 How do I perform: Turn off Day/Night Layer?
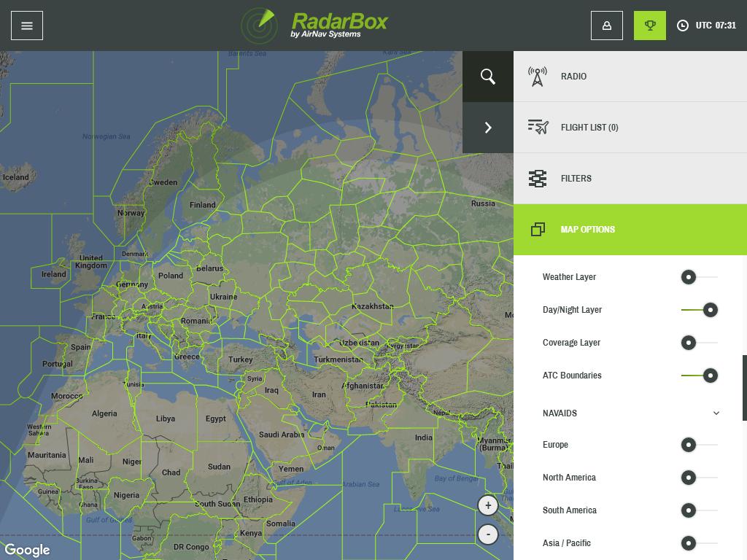coord(700,310)
